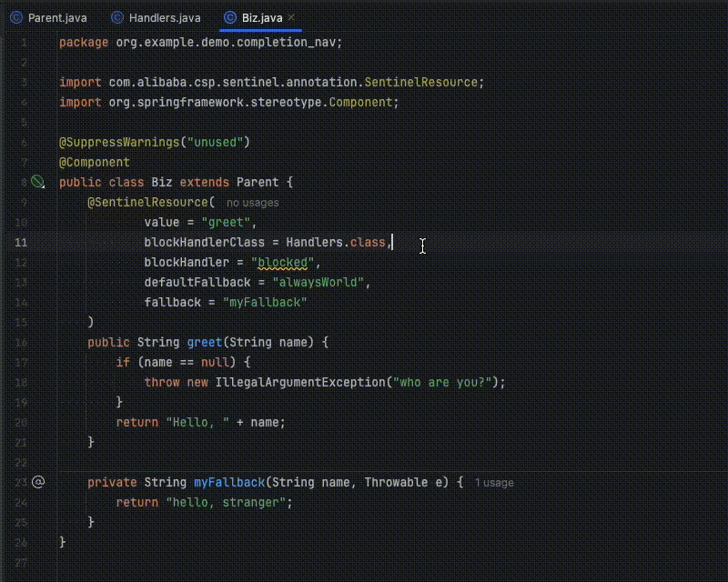Click the Biz class name

point(162,182)
